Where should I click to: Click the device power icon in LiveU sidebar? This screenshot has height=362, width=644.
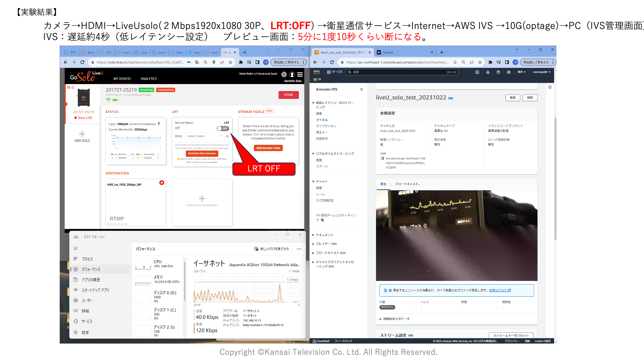click(x=73, y=87)
